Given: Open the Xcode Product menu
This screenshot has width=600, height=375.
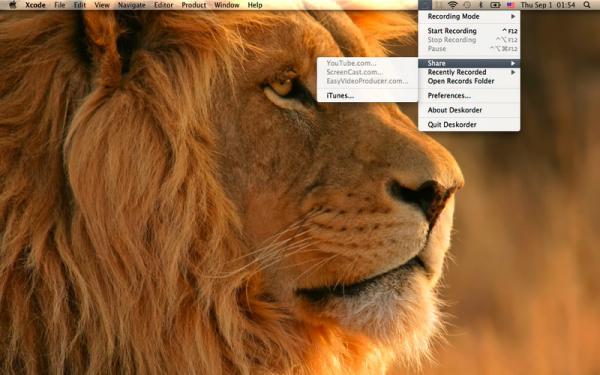Looking at the screenshot, I should [194, 5].
